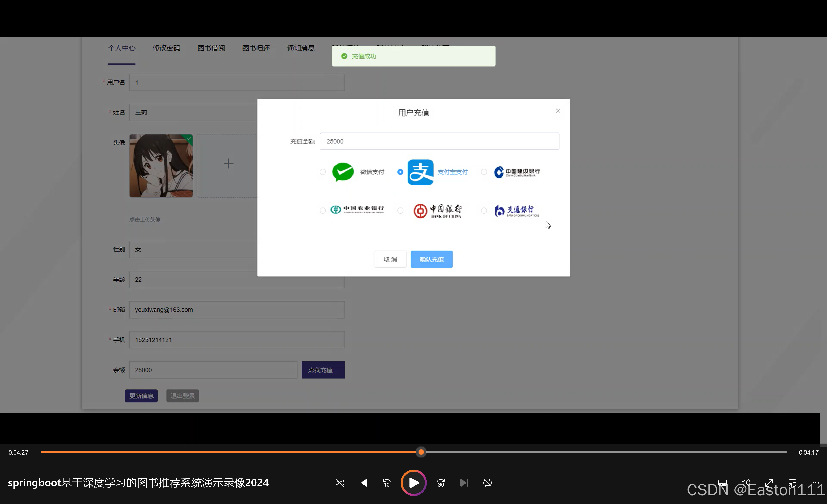
Task: Select the 交通银行 radio button
Action: [484, 211]
